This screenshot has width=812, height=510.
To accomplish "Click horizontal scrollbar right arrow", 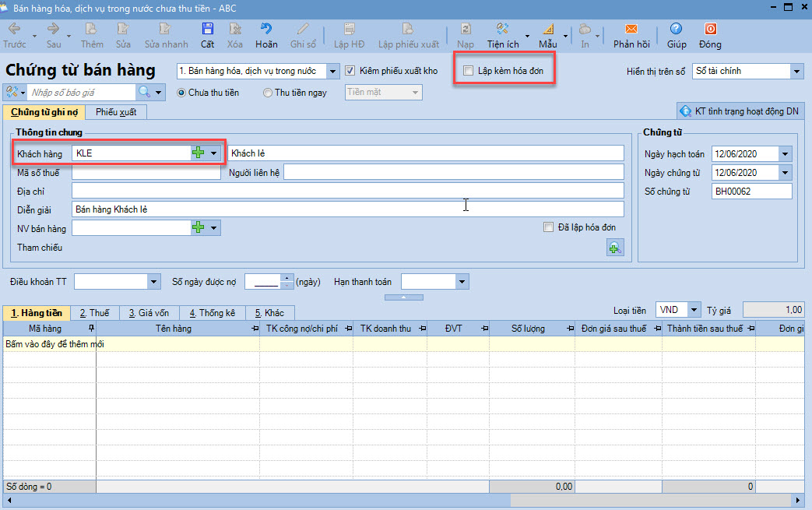I will [x=798, y=500].
